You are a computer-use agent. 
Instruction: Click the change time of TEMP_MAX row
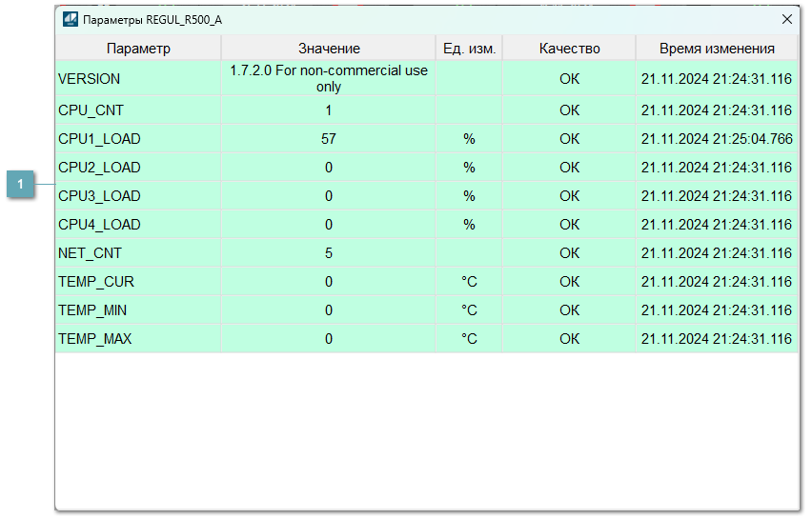click(717, 338)
